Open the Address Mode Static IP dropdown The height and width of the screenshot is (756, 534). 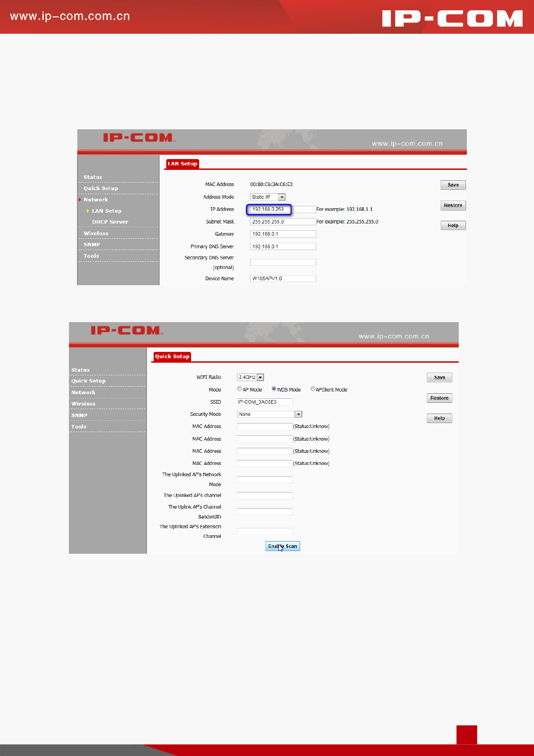(268, 197)
